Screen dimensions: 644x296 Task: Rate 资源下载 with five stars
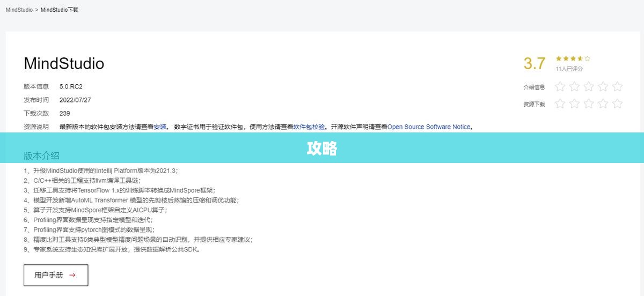(x=618, y=103)
